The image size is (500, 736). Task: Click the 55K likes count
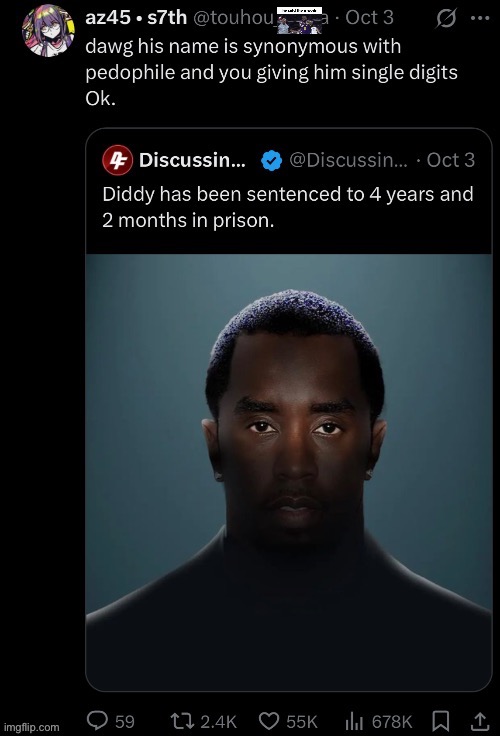[x=301, y=721]
